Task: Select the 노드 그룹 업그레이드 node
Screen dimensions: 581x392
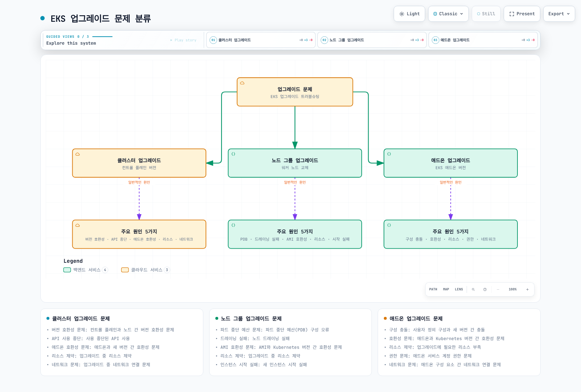Action: coord(295,163)
